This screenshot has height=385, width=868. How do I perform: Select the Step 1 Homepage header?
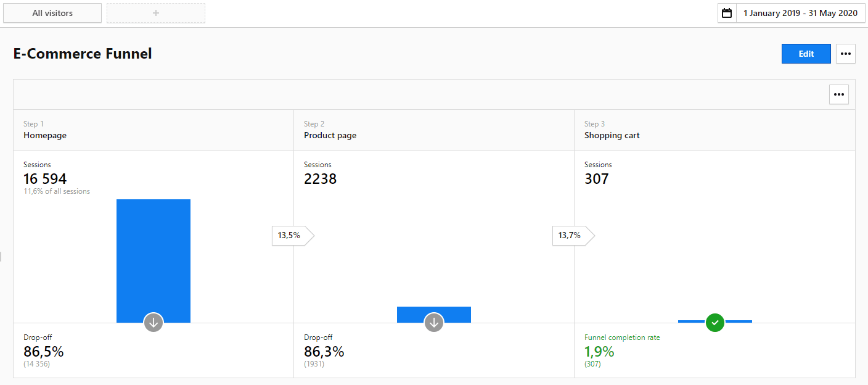(45, 130)
